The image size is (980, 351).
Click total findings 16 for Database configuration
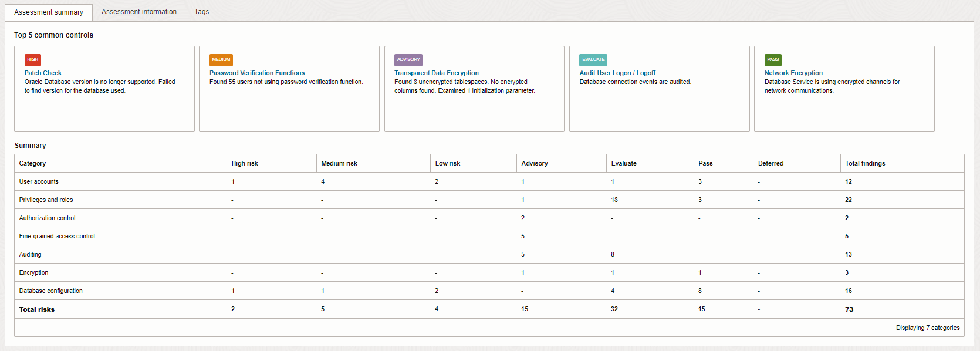tap(849, 291)
